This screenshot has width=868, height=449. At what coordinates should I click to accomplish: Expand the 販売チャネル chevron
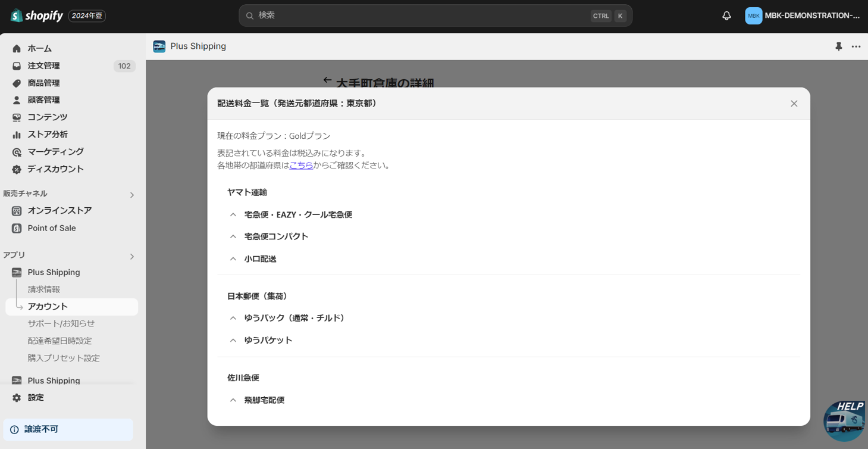point(132,195)
